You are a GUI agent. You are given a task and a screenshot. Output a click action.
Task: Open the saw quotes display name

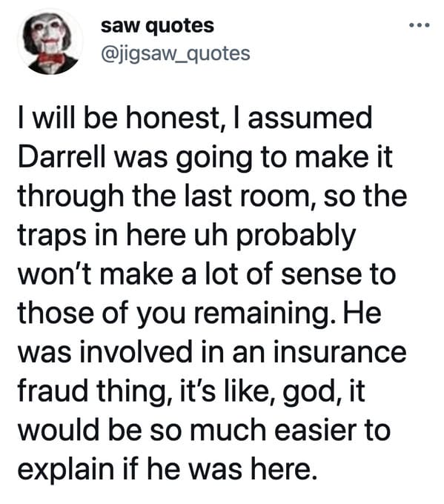click(x=157, y=25)
